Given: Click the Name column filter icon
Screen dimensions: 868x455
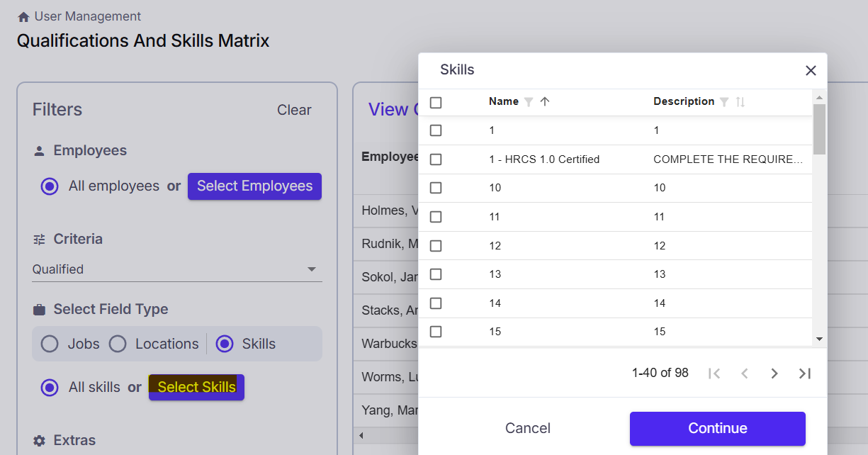Looking at the screenshot, I should pos(529,102).
